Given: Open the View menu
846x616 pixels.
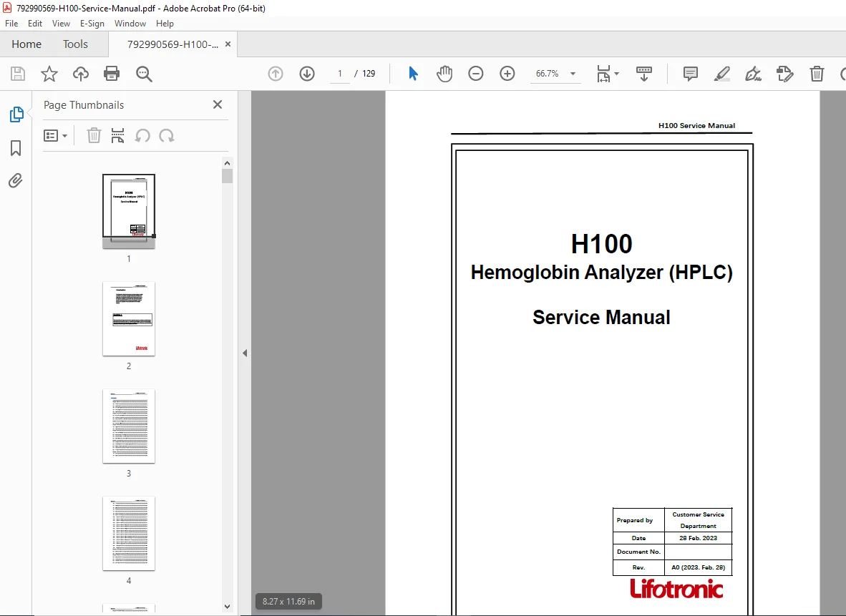Looking at the screenshot, I should tap(61, 23).
